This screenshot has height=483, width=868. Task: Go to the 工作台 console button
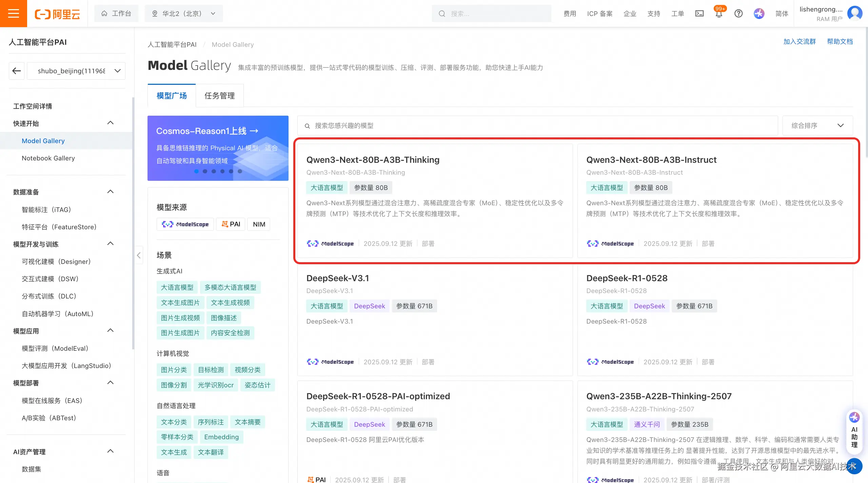point(116,14)
